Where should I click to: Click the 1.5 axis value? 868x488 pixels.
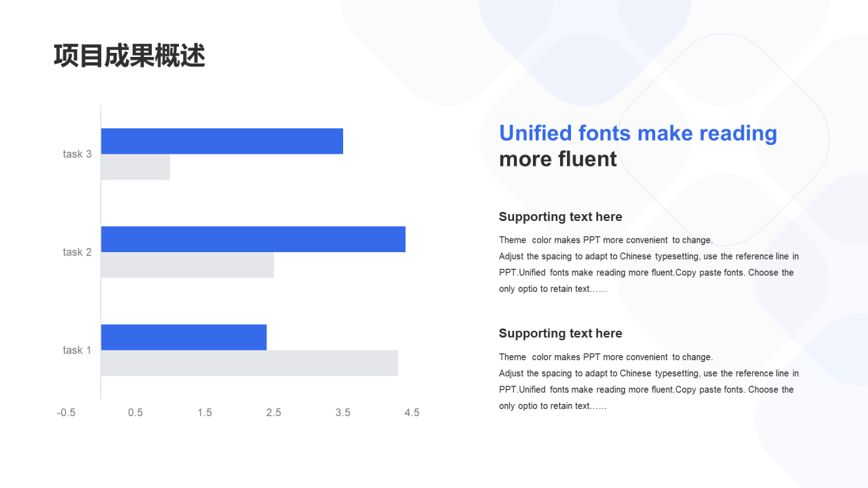point(205,413)
